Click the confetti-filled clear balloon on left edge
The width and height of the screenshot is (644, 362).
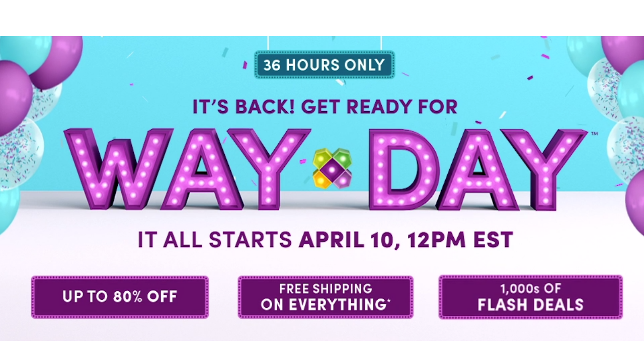[18, 151]
